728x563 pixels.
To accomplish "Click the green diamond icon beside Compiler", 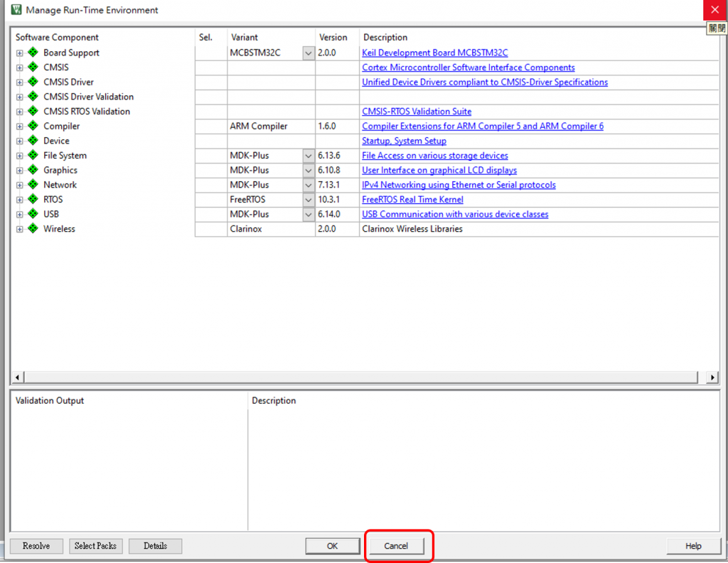I will click(33, 125).
